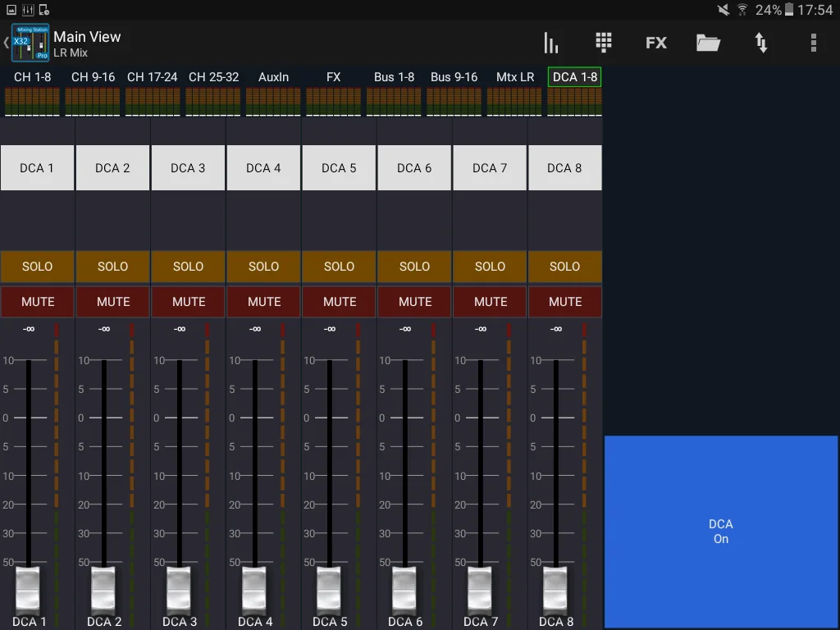Click the back chevron next to app logo
The height and width of the screenshot is (630, 840).
point(7,43)
